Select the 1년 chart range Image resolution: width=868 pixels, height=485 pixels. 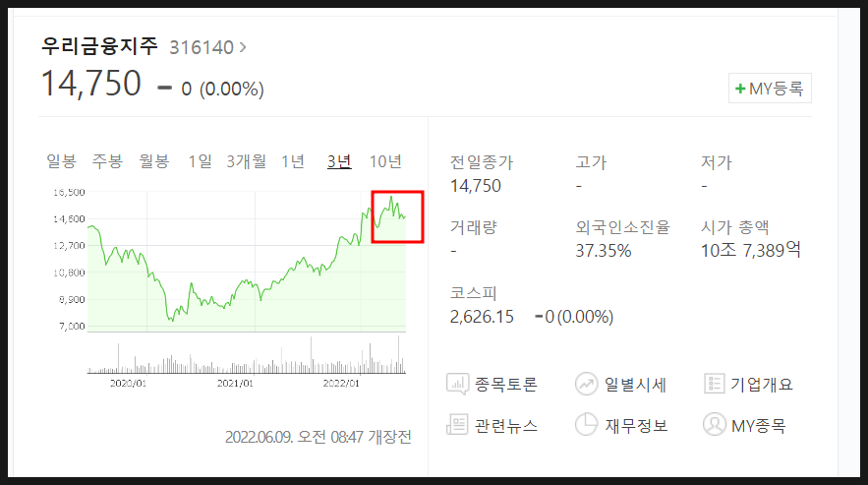[x=293, y=161]
